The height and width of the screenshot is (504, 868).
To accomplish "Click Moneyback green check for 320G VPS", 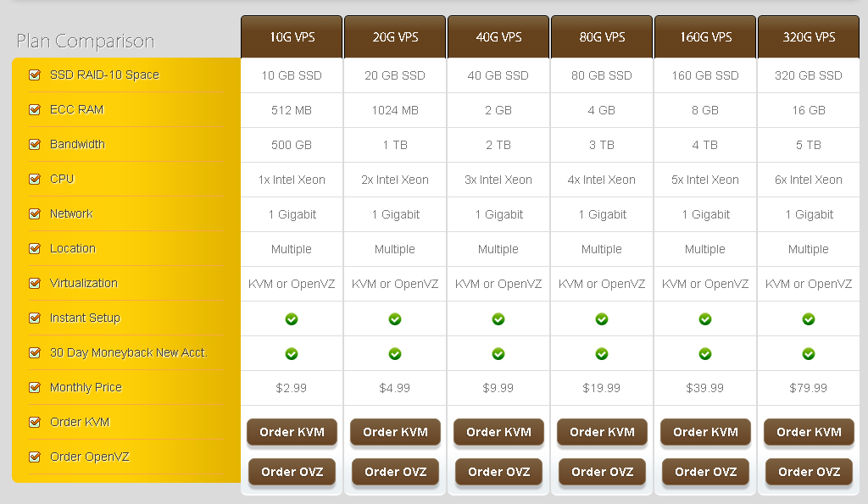I will click(x=809, y=354).
